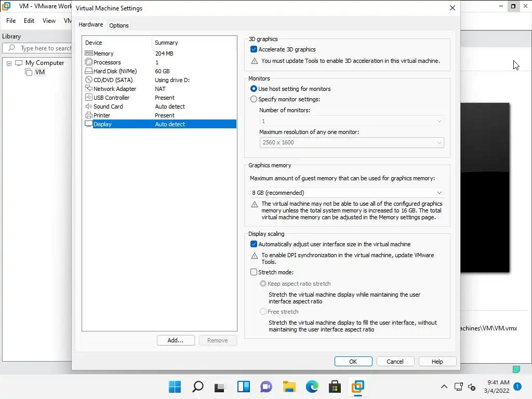The image size is (532, 399).
Task: Click the Cancel button
Action: point(395,362)
